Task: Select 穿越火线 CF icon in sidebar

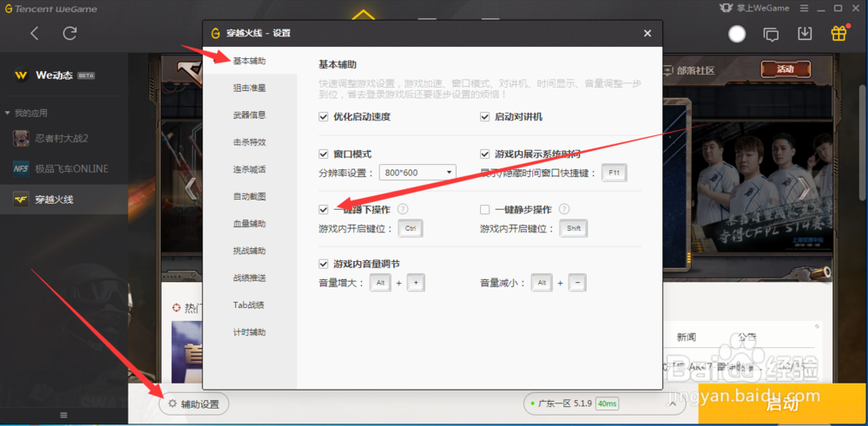Action: [21, 200]
